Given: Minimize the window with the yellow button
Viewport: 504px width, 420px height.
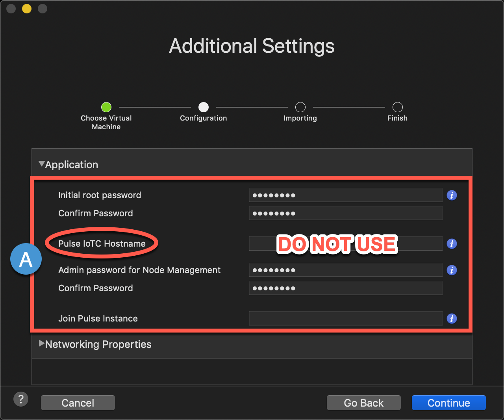Looking at the screenshot, I should click(27, 9).
